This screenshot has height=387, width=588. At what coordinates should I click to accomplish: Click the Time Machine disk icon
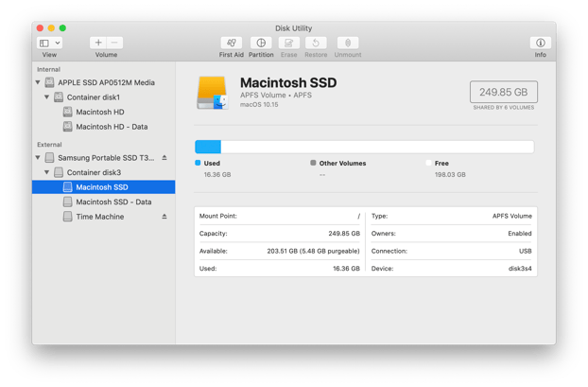[x=67, y=217]
